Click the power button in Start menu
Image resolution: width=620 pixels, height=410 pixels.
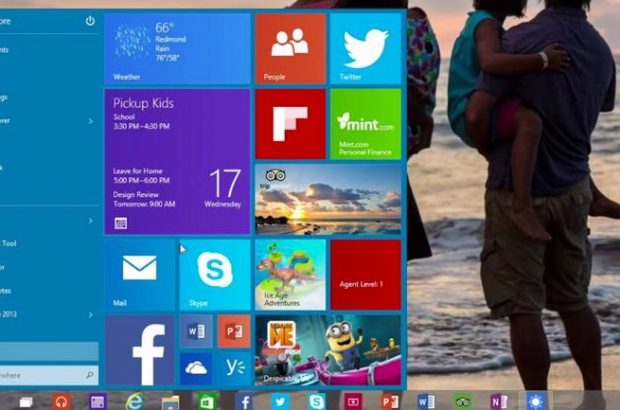tap(90, 20)
